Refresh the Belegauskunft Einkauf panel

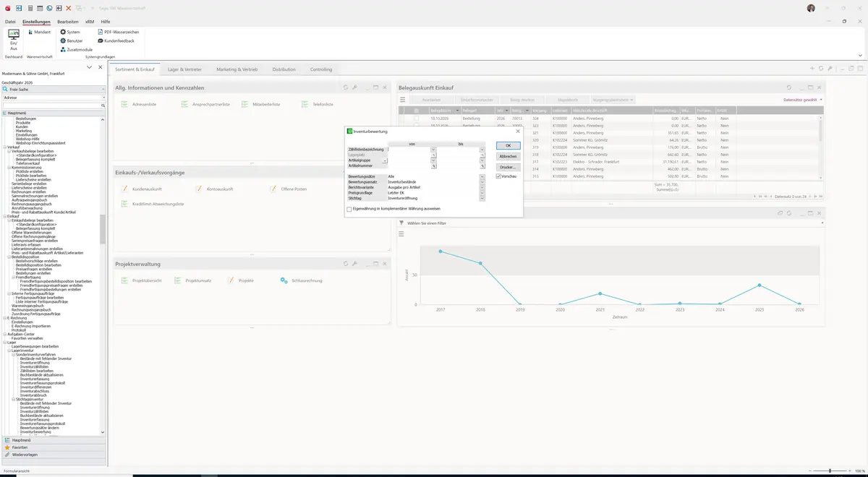point(789,87)
